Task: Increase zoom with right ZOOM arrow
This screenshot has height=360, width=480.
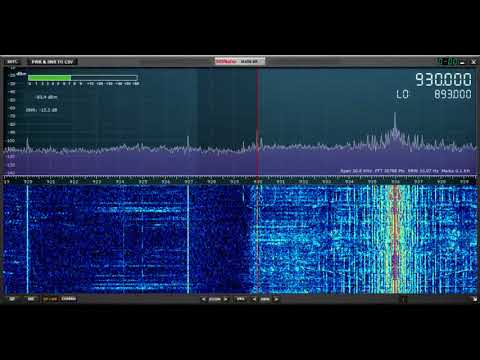Action: pyautogui.click(x=226, y=299)
